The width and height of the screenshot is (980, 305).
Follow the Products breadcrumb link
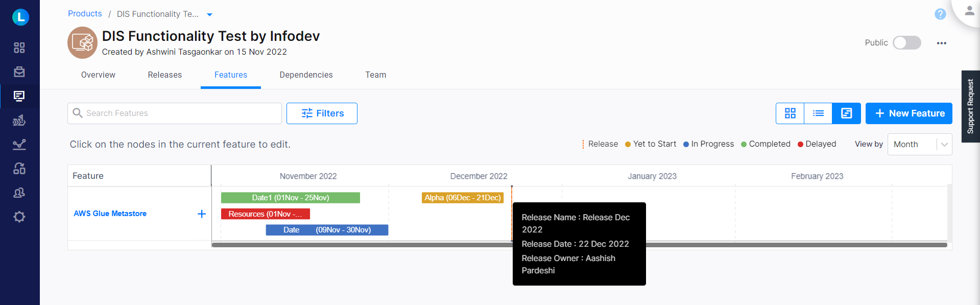coord(85,14)
